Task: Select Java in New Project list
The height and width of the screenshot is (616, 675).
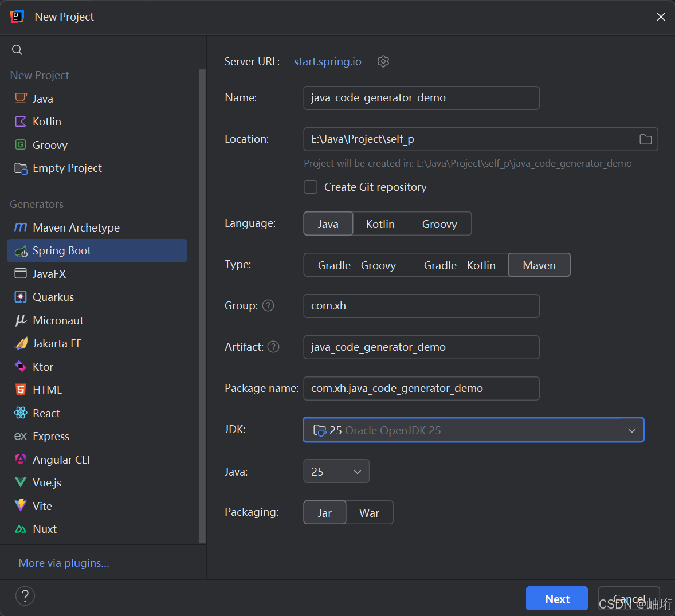Action: click(97, 99)
